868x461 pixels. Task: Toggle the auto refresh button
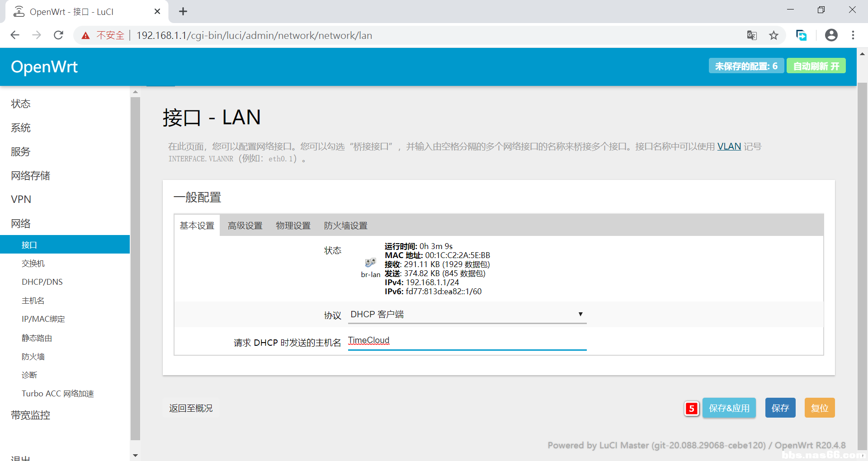(x=816, y=66)
